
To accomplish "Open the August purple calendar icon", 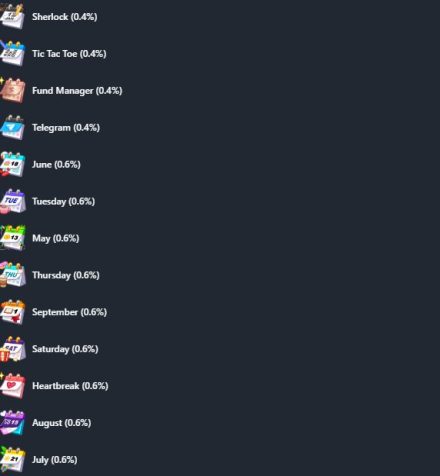I will click(x=12, y=423).
